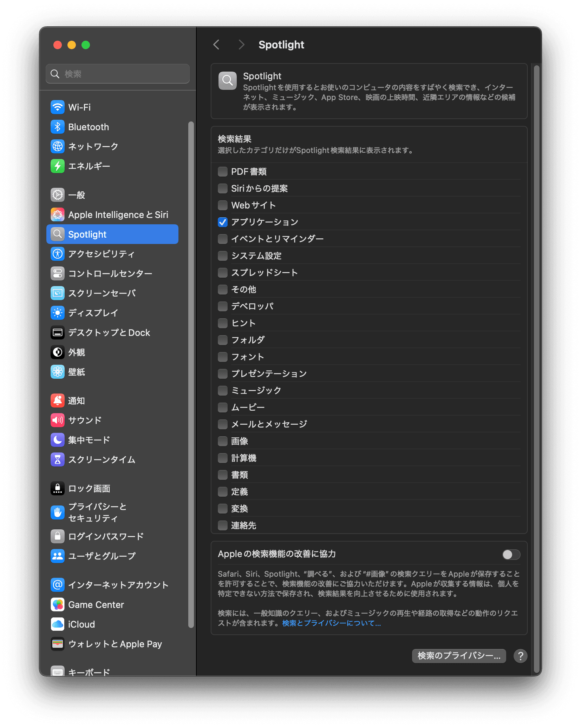Open Wi-Fi settings via its icon
This screenshot has height=728, width=581.
(x=58, y=107)
